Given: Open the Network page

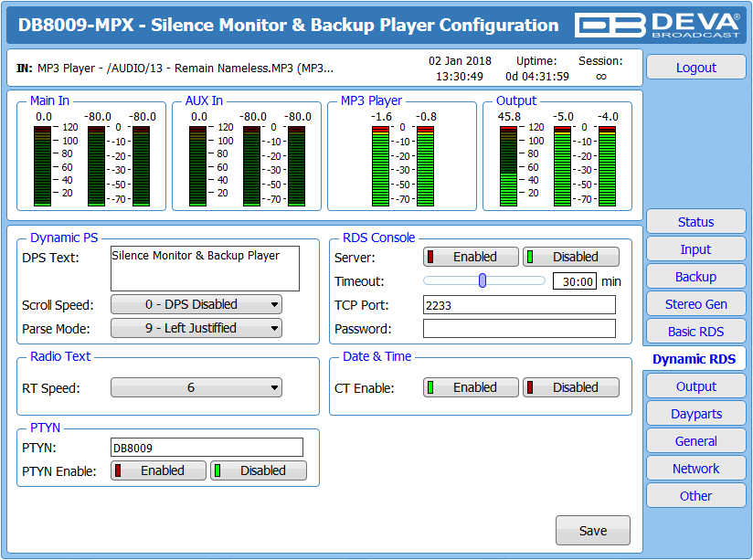Looking at the screenshot, I should 695,469.
